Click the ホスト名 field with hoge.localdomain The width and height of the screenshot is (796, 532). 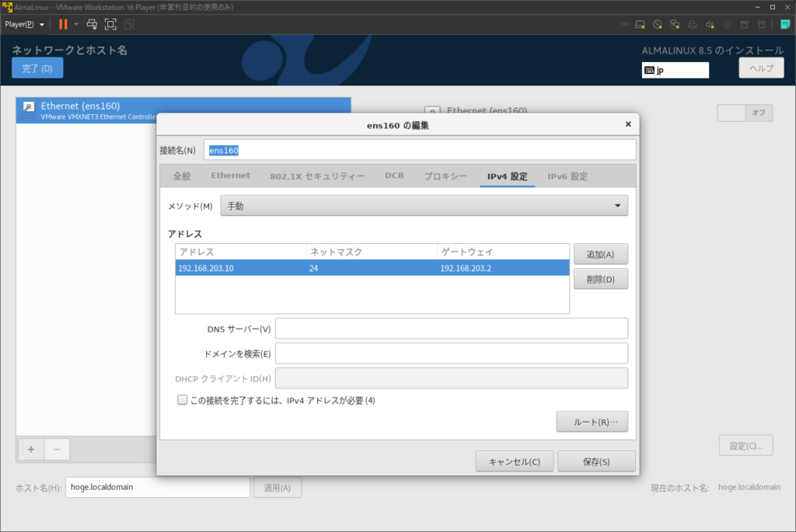pyautogui.click(x=157, y=488)
